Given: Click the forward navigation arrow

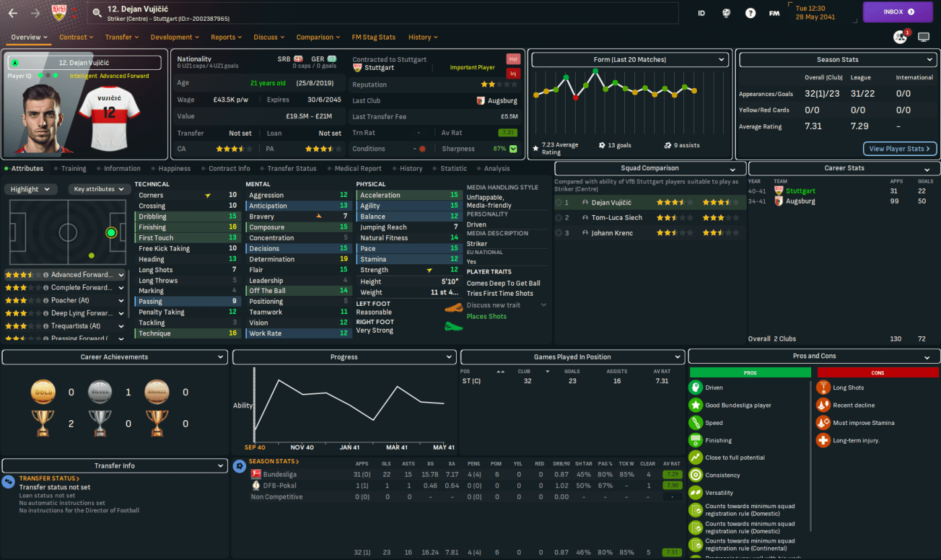Looking at the screenshot, I should pyautogui.click(x=35, y=13).
